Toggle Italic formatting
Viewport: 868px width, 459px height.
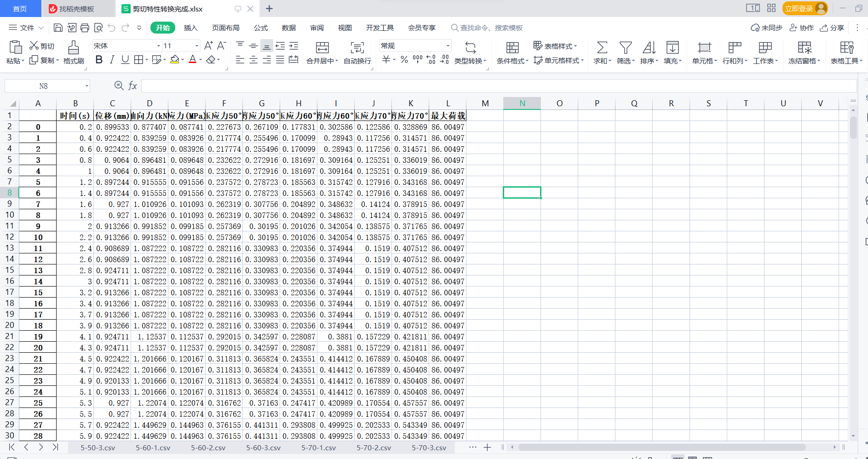click(x=112, y=60)
